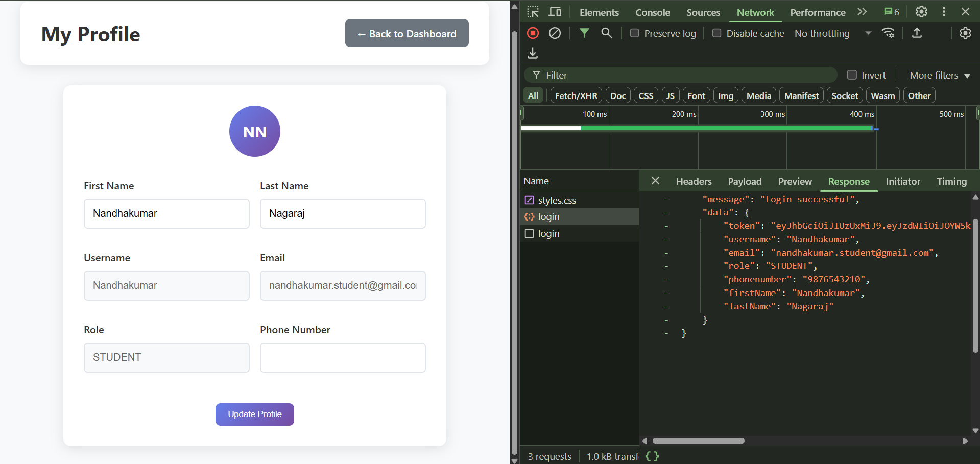Screen dimensions: 980x464
Task: Enable Preserve log checkbox
Action: pyautogui.click(x=634, y=33)
